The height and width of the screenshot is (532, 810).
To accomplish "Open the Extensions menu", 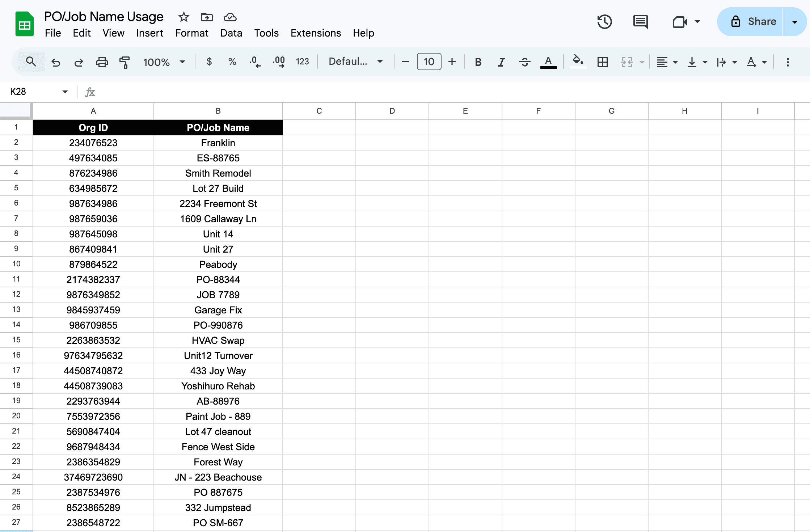I will pos(316,33).
